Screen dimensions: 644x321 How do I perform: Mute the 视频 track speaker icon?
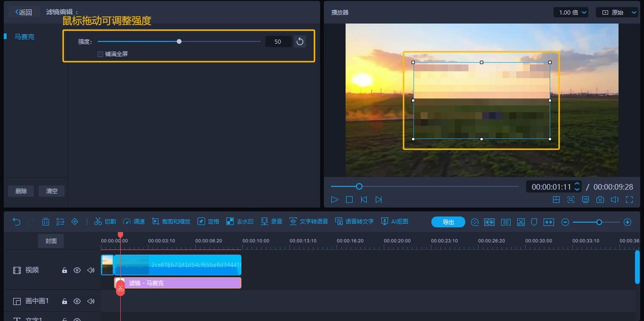(91, 270)
